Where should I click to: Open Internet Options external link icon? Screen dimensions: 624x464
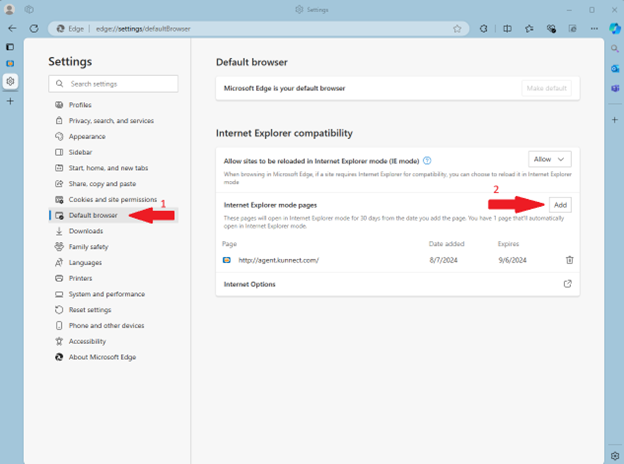568,284
